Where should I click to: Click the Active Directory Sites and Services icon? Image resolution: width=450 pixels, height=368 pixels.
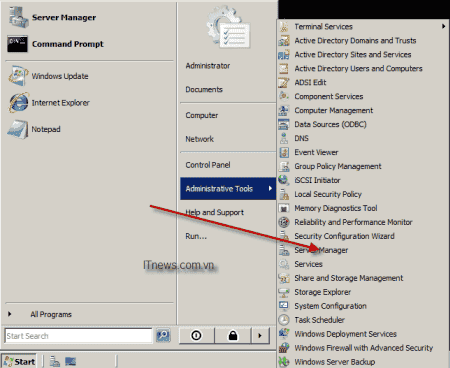[x=284, y=55]
